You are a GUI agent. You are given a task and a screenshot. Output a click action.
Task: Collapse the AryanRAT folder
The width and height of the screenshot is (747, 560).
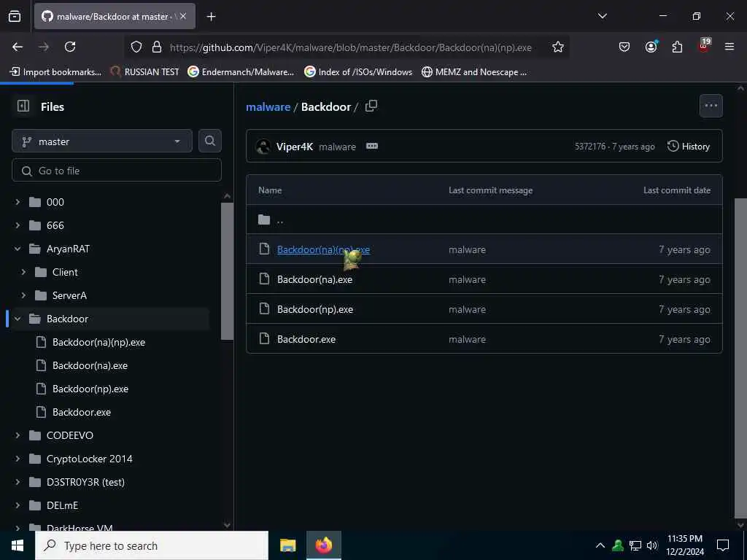point(18,249)
